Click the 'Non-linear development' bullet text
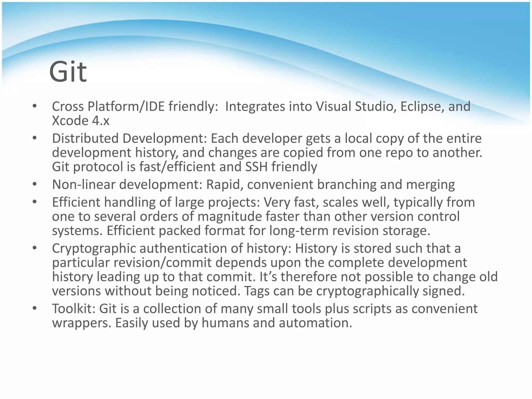Viewport: 532px width, 399px height. click(127, 184)
